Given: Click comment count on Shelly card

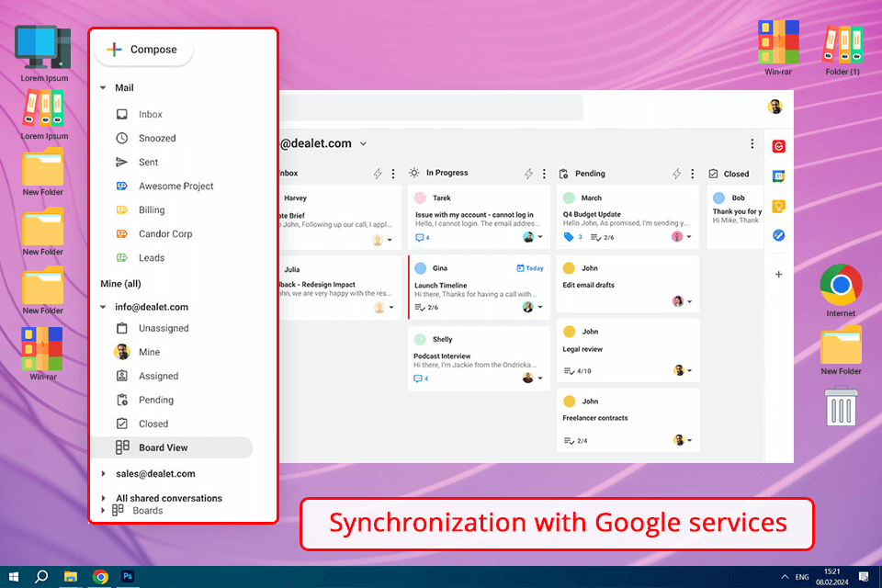Looking at the screenshot, I should pos(422,379).
